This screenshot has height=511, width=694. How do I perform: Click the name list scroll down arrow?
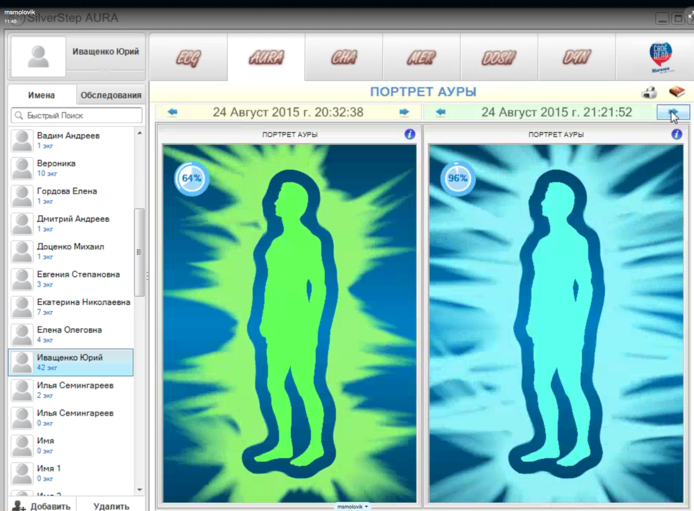pyautogui.click(x=139, y=490)
